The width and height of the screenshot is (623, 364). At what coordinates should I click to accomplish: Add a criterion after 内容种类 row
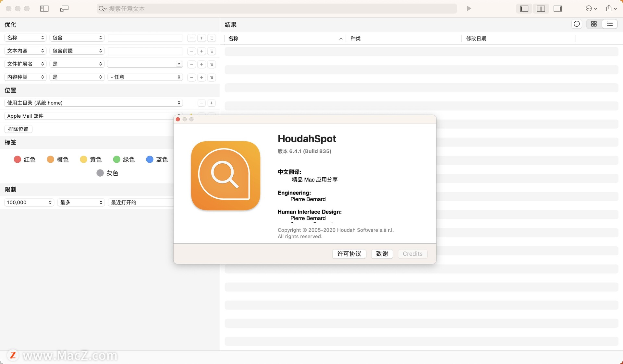coord(202,77)
